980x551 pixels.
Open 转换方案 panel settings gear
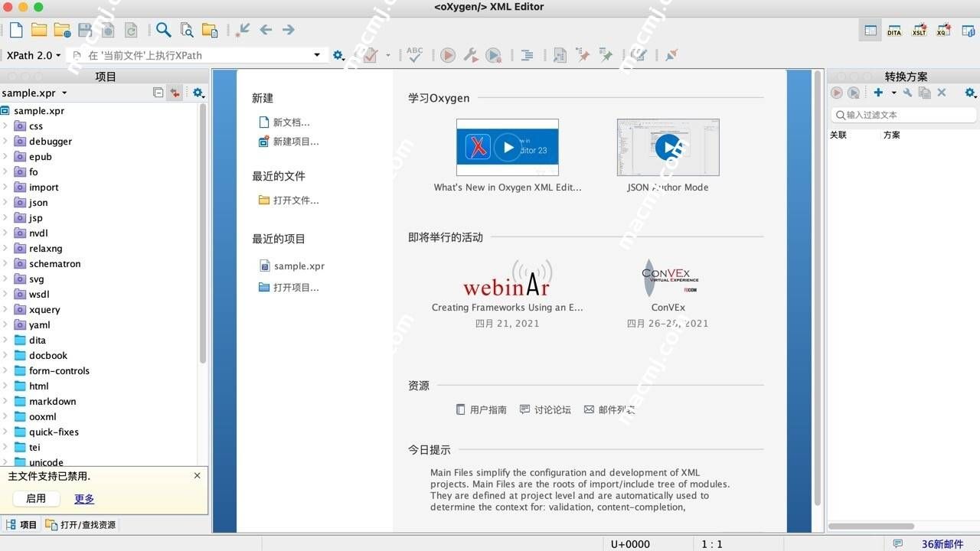[x=970, y=93]
